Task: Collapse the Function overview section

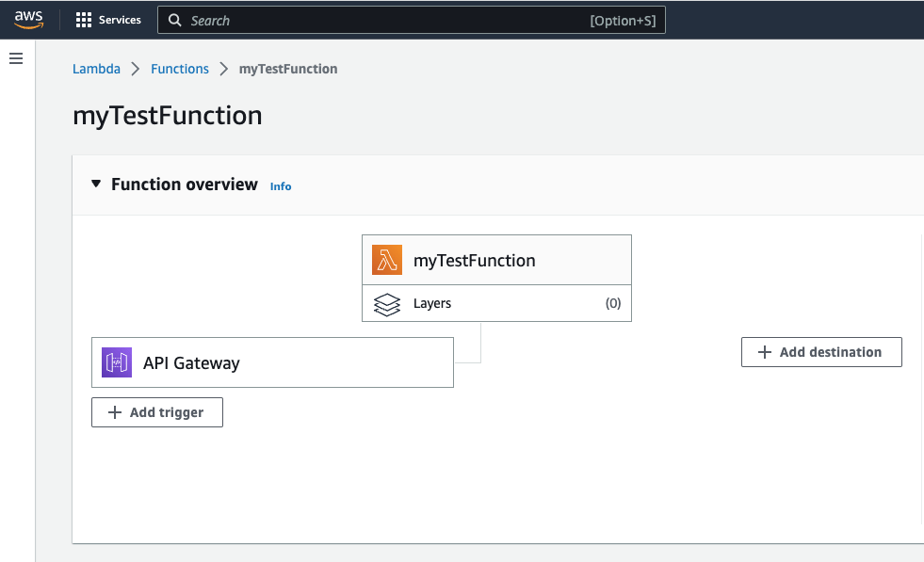Action: (x=95, y=184)
